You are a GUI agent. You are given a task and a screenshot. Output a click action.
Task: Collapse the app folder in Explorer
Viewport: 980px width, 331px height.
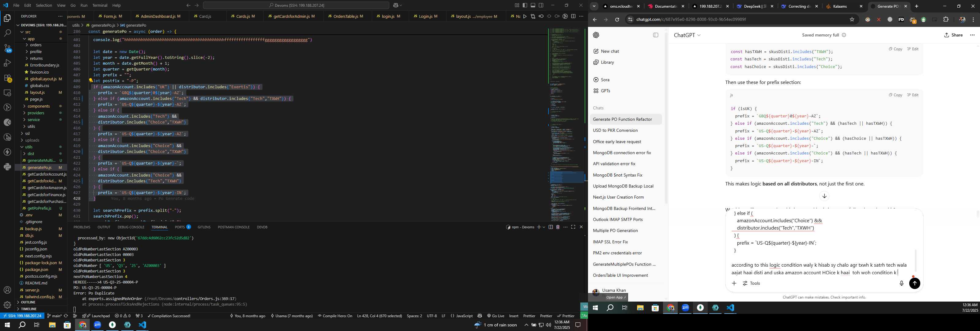[25, 39]
